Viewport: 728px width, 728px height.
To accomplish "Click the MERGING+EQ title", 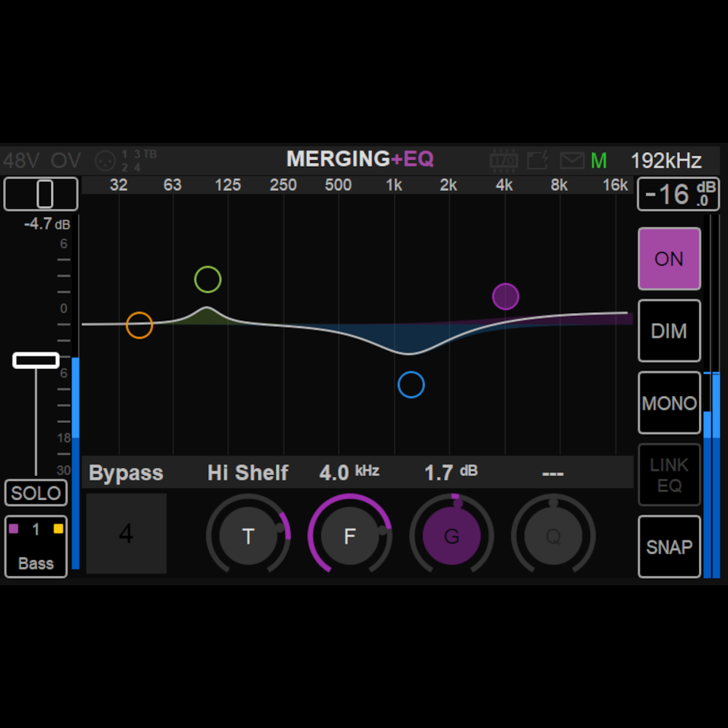I will coord(360,159).
